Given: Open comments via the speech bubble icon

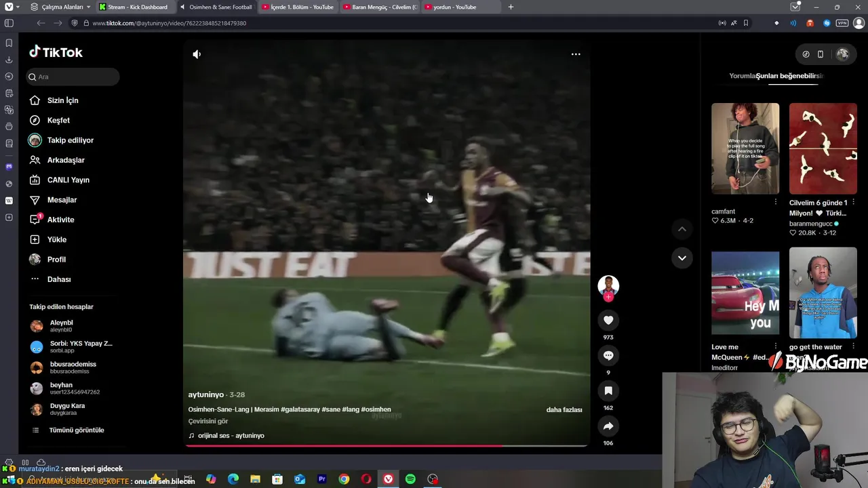Looking at the screenshot, I should (x=608, y=356).
